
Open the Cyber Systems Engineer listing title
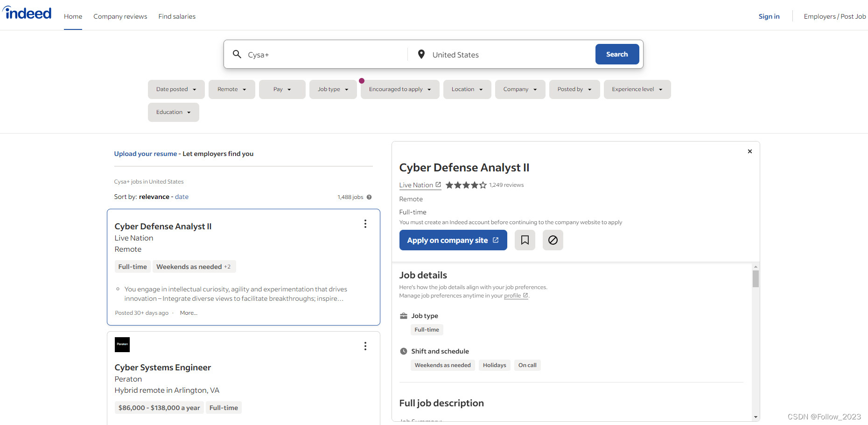pyautogui.click(x=163, y=368)
